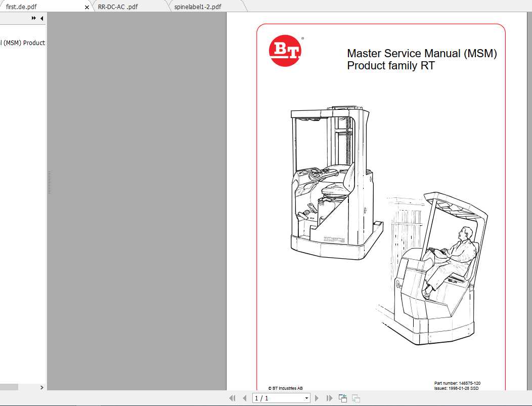This screenshot has height=406, width=532.
Task: Click the Master Service Manual cover page
Action: click(x=379, y=202)
